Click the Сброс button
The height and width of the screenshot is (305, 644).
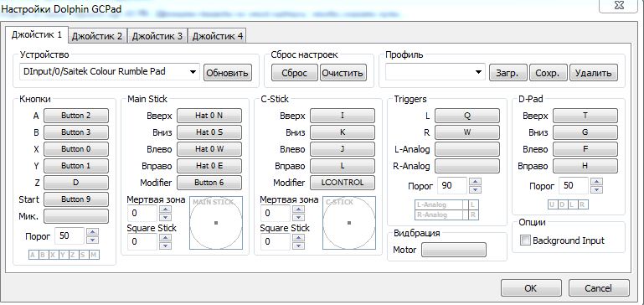coord(295,73)
